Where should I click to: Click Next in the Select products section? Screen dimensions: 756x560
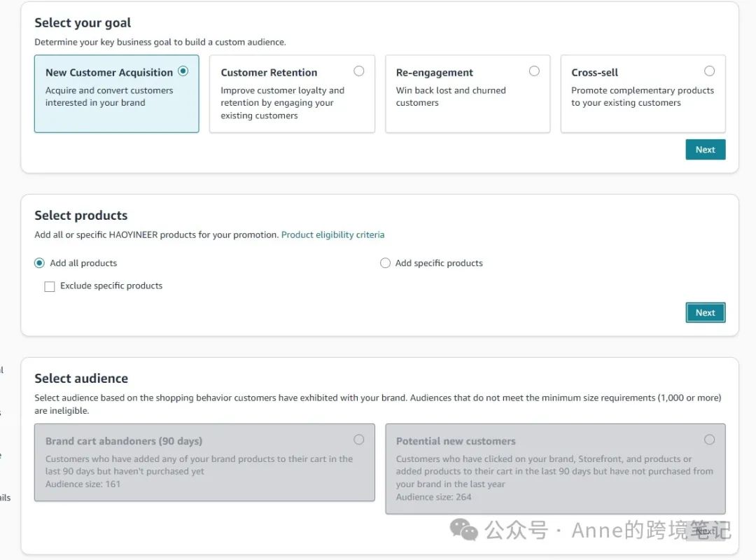click(x=705, y=313)
